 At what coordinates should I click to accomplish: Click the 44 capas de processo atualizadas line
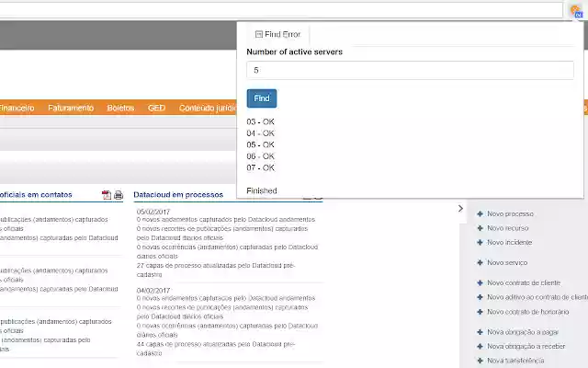pyautogui.click(x=216, y=349)
